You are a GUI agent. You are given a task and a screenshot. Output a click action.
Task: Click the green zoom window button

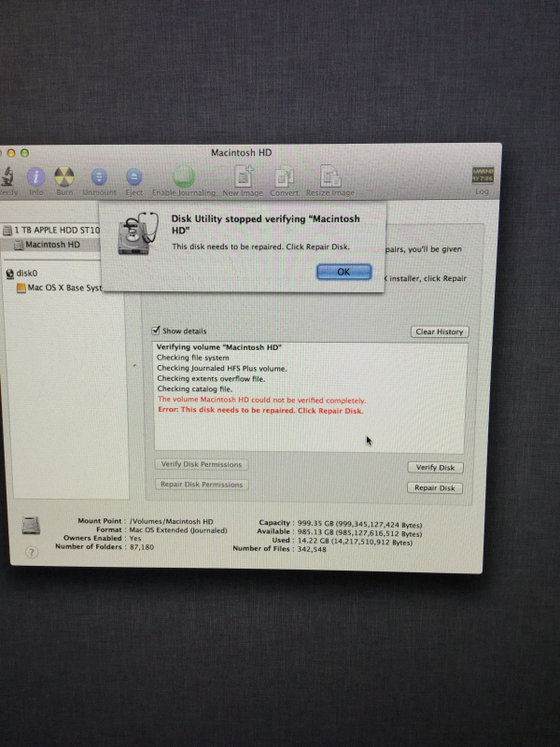[x=25, y=153]
